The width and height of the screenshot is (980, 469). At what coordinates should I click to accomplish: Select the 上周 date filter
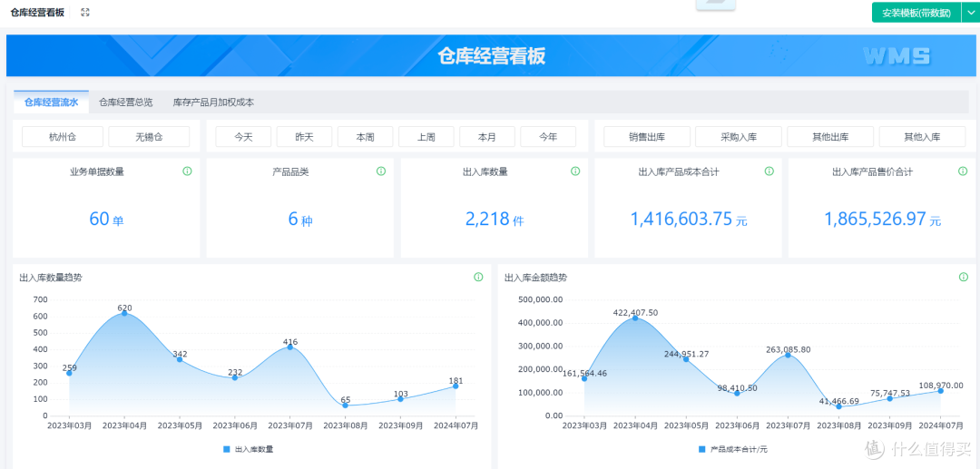tap(426, 137)
